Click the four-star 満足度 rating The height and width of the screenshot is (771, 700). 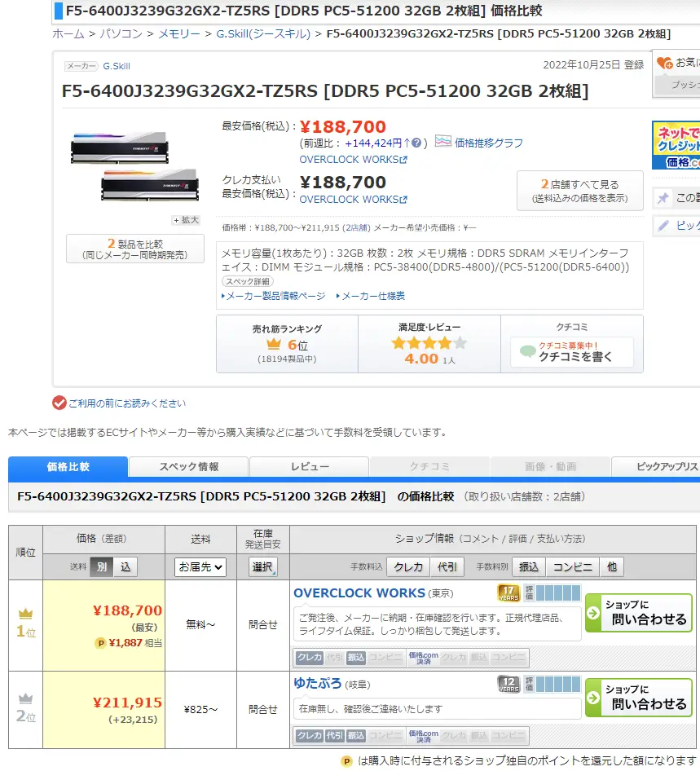tap(429, 343)
